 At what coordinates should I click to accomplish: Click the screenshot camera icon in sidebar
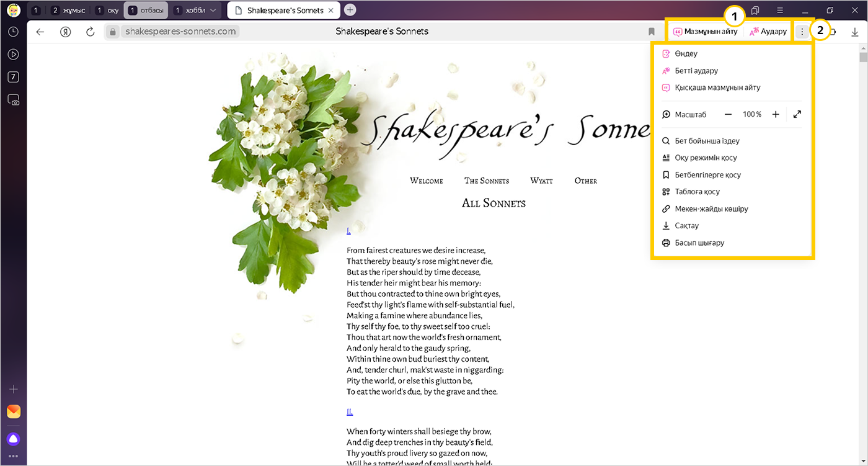pos(13,99)
